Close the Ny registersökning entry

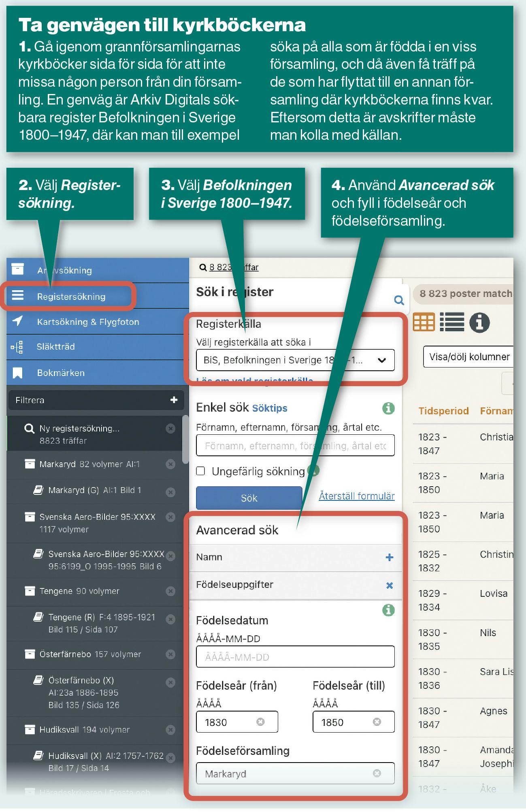(x=171, y=428)
